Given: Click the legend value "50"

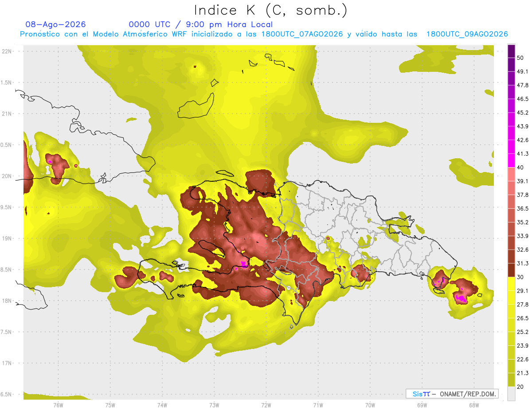Looking at the screenshot, I should [x=520, y=58].
